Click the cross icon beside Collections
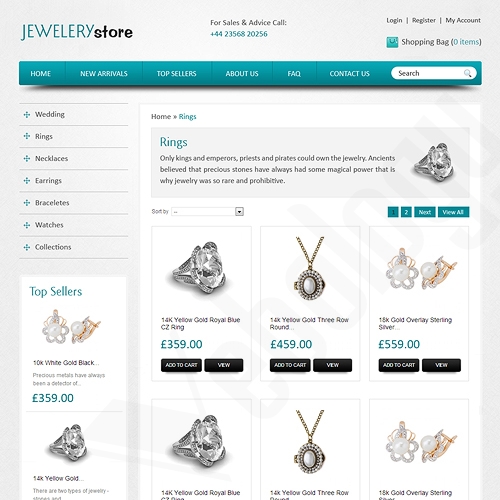 point(27,247)
